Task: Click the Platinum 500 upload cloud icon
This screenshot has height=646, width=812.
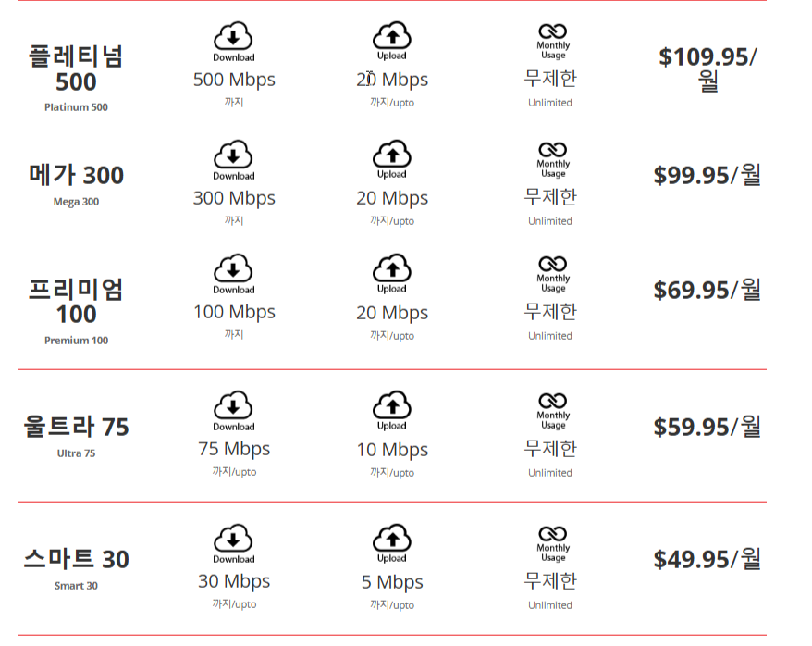Action: tap(392, 35)
